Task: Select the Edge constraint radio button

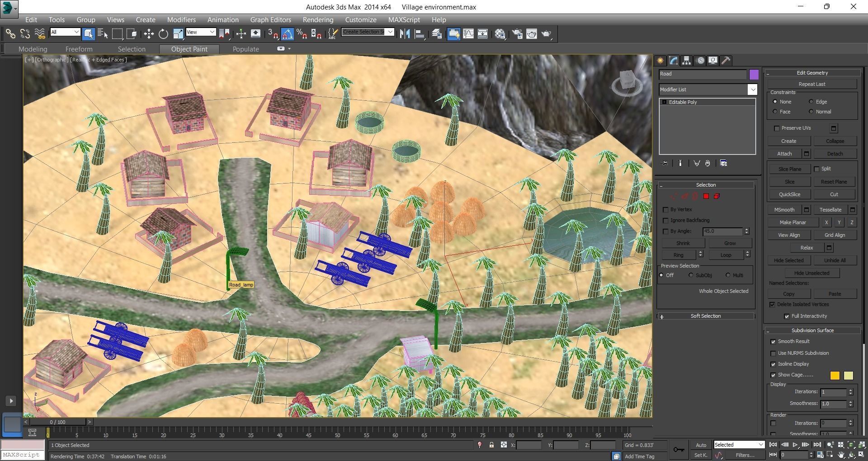Action: pyautogui.click(x=811, y=102)
